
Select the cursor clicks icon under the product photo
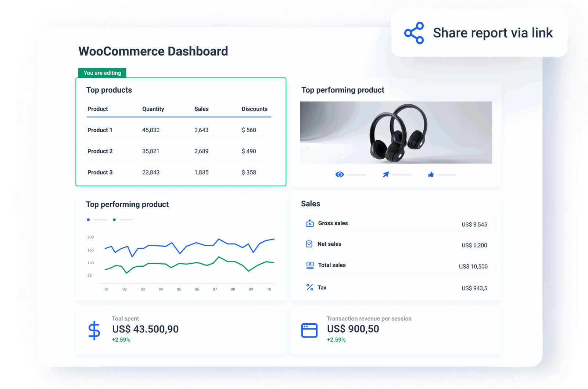pos(386,174)
